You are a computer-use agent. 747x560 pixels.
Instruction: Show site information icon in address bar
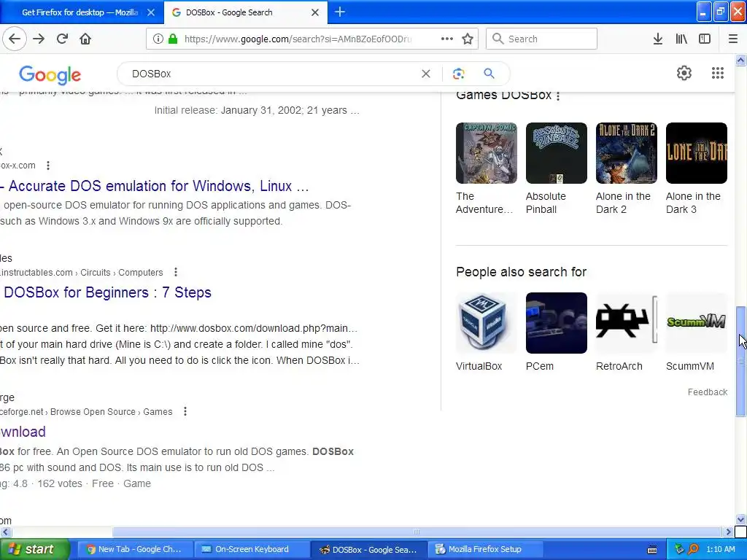158,39
